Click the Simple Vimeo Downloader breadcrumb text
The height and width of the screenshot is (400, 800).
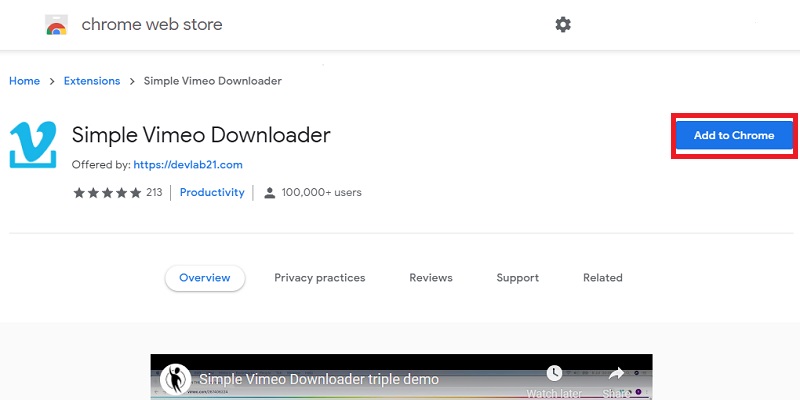(x=213, y=81)
